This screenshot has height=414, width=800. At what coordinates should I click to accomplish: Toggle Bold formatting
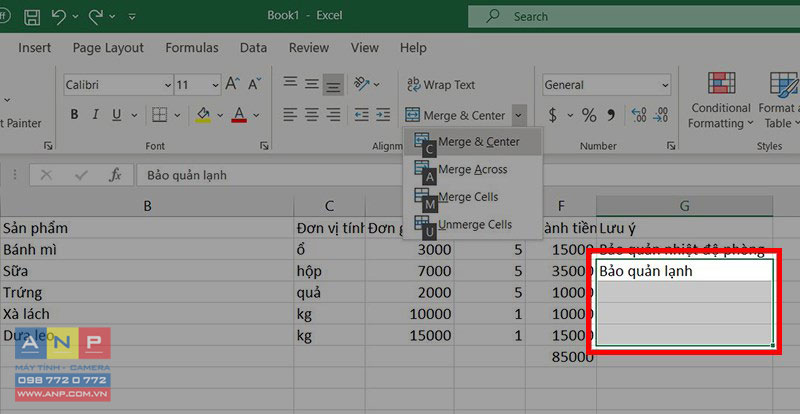click(74, 115)
